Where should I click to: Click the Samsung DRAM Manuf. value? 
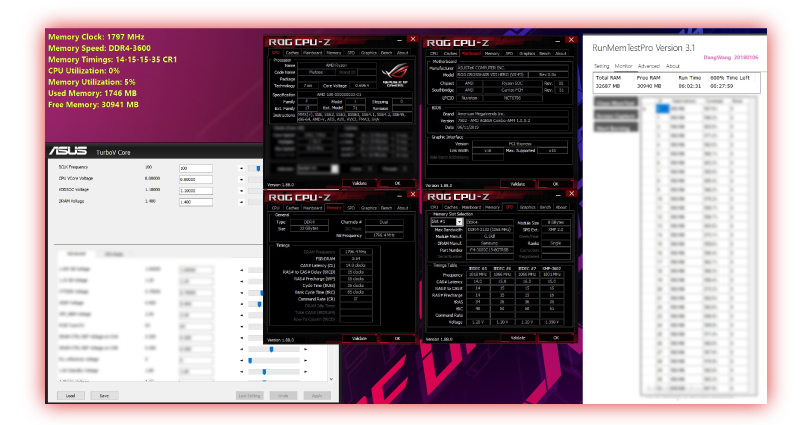(x=489, y=243)
